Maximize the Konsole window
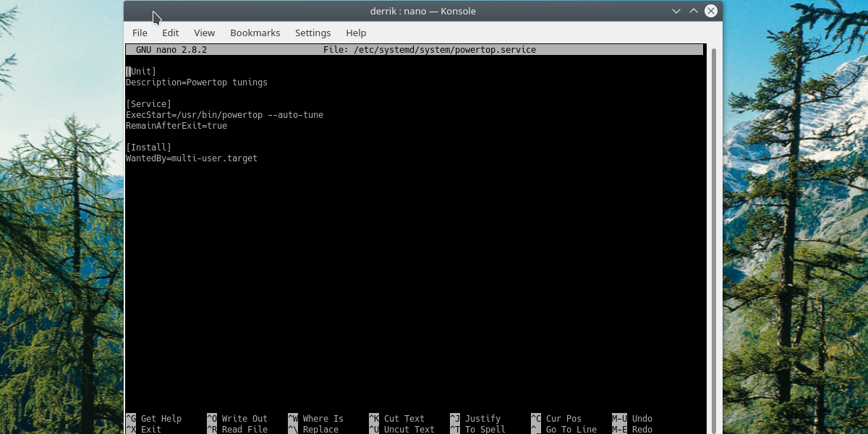This screenshot has width=868, height=434. [694, 11]
